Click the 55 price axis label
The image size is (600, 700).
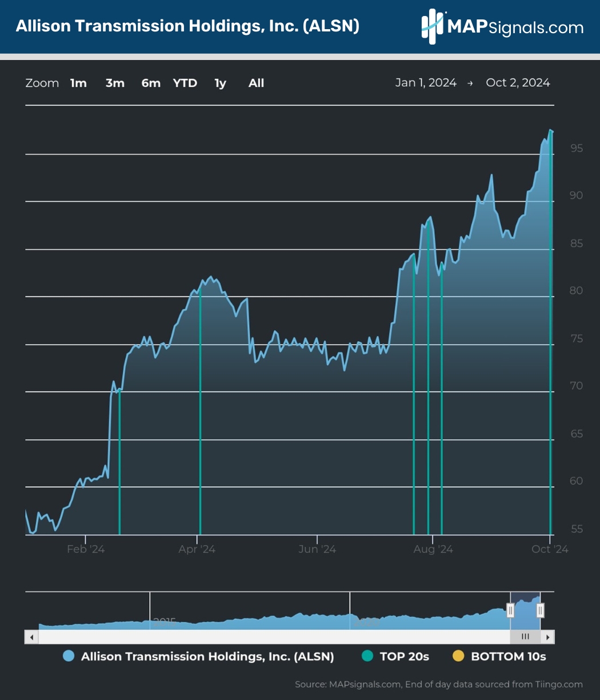[577, 529]
